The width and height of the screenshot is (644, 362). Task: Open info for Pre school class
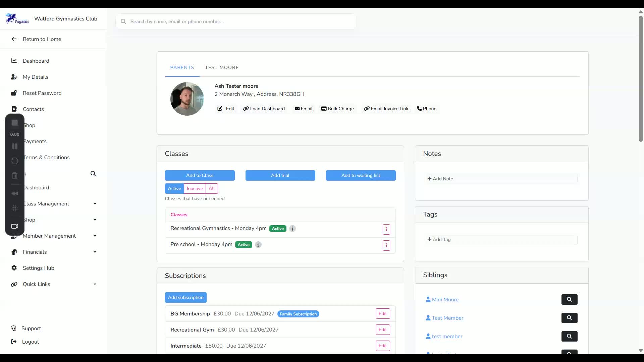click(258, 245)
